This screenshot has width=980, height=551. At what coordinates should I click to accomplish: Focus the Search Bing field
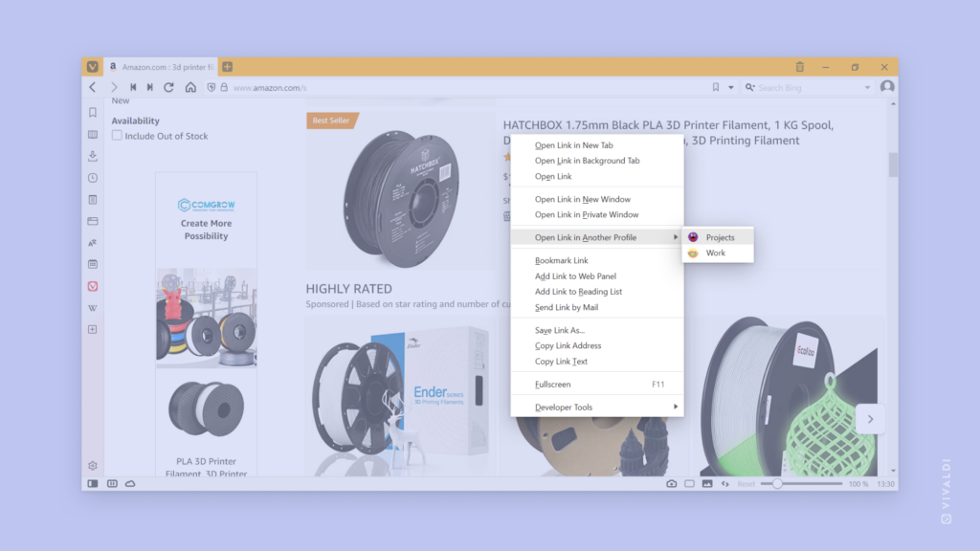[809, 87]
